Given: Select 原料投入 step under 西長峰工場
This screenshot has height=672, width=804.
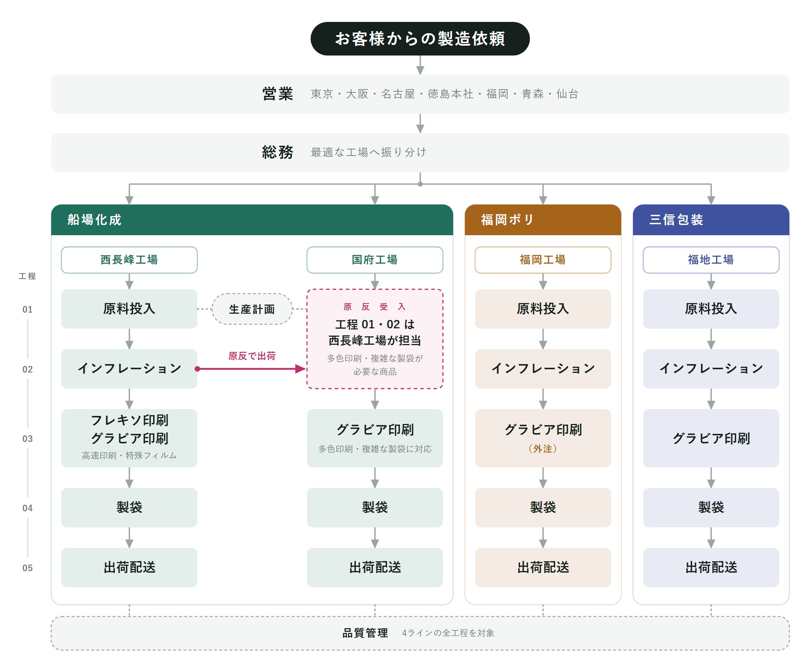Looking at the screenshot, I should pos(129,309).
